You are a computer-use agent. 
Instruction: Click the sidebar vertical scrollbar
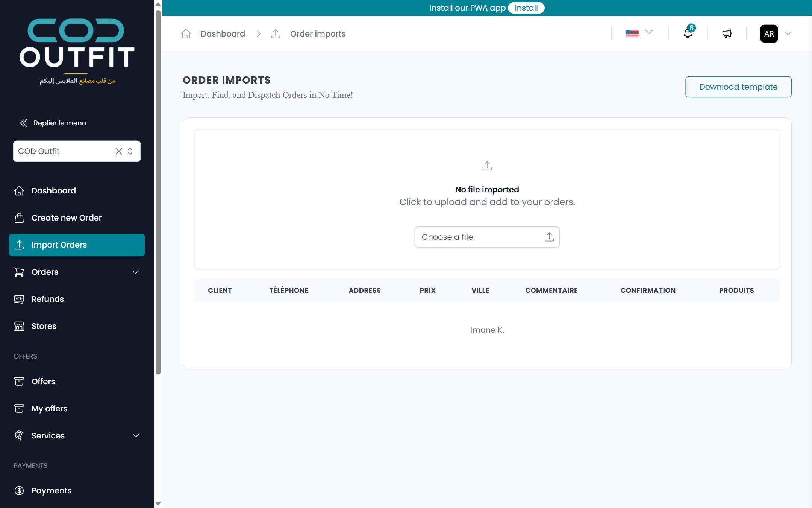click(x=158, y=192)
